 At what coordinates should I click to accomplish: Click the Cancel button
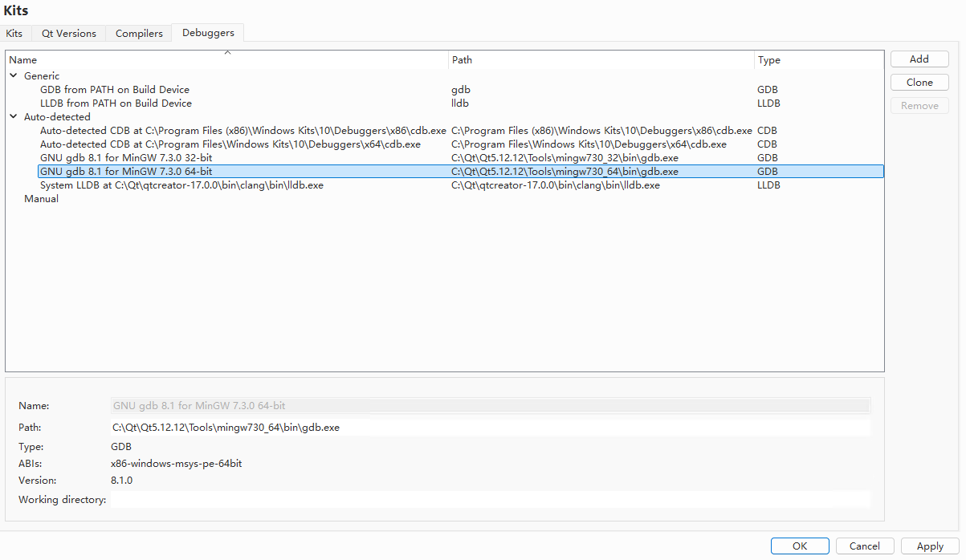[x=865, y=546]
